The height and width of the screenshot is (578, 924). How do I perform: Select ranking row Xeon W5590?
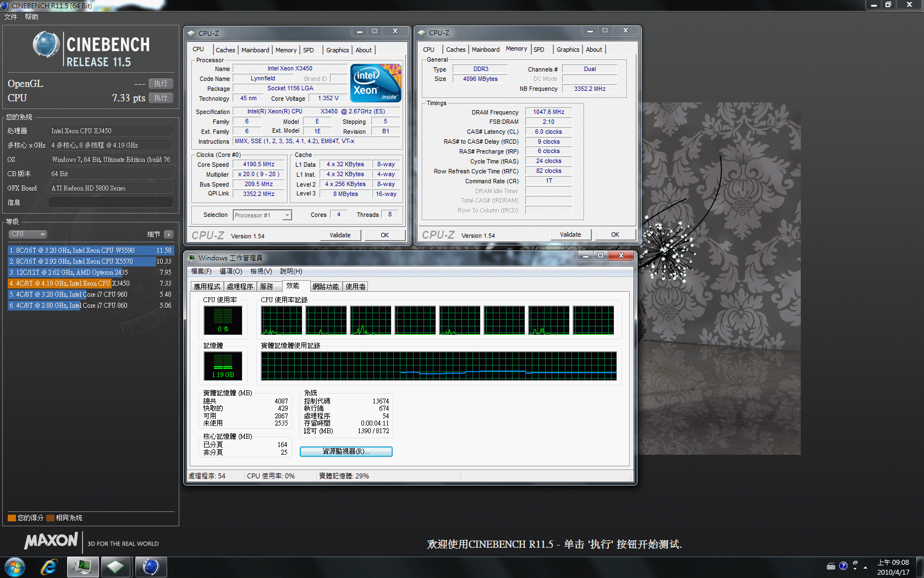[90, 250]
